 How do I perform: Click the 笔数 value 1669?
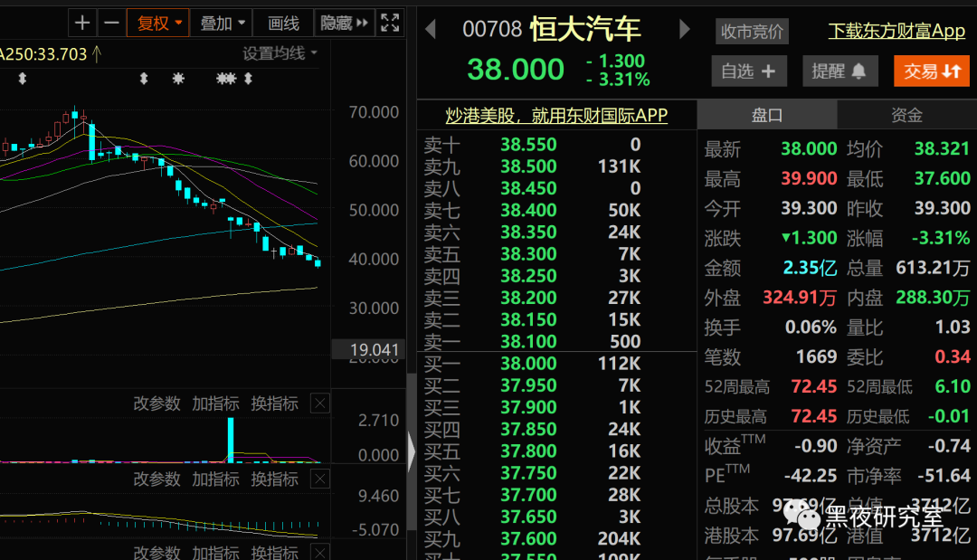[816, 356]
